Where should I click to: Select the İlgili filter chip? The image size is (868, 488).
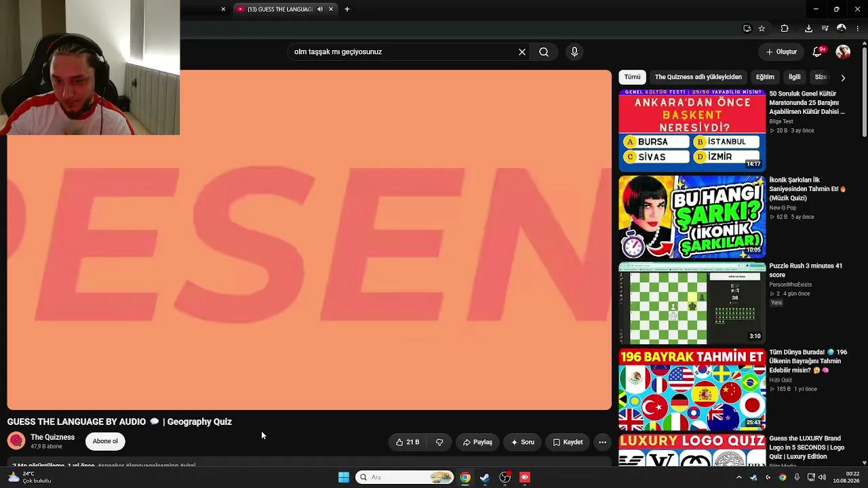pyautogui.click(x=795, y=77)
